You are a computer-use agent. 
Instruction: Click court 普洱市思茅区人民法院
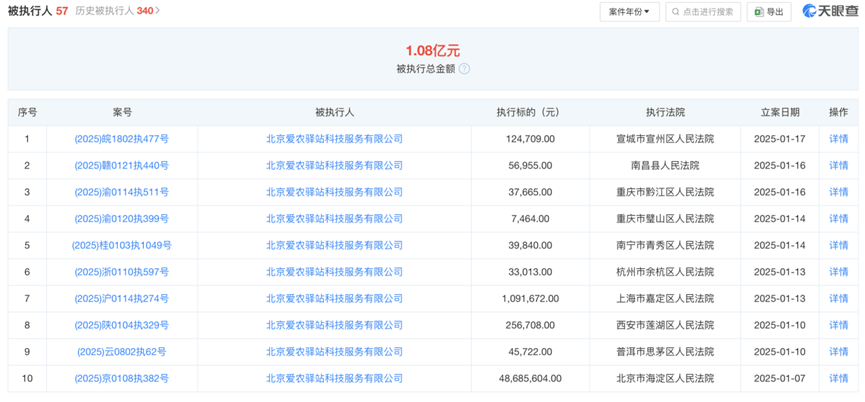tap(665, 352)
